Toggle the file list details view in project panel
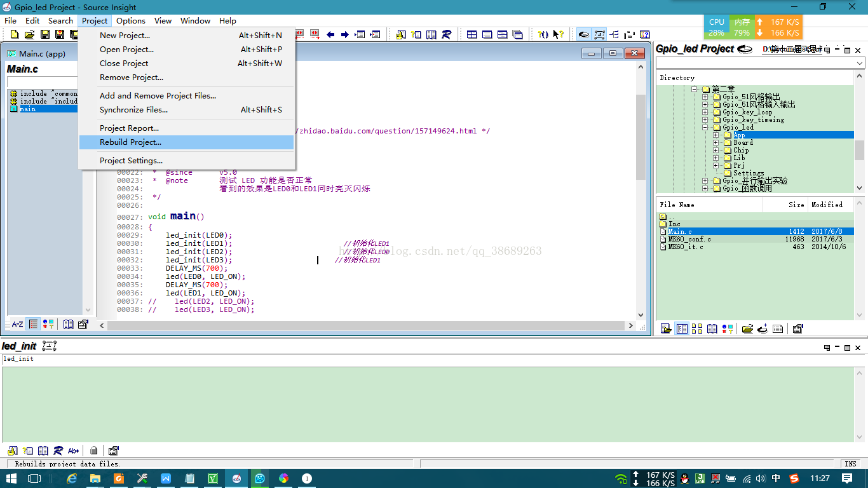 click(x=682, y=329)
